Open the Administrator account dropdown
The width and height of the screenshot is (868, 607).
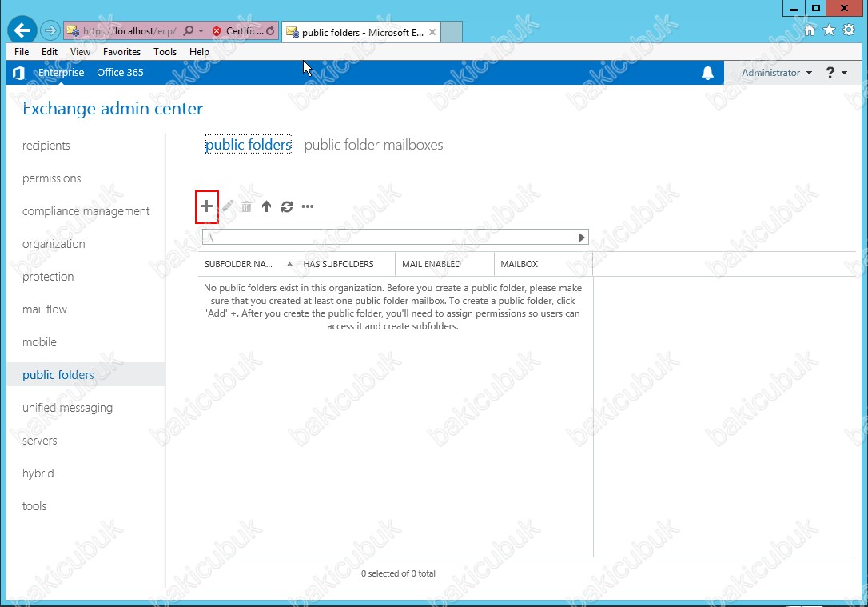coord(777,73)
